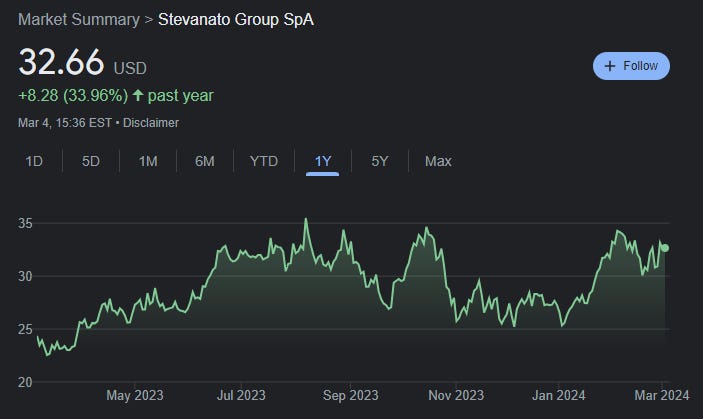Viewport: 703px width, 419px height.
Task: Click the 32.66 price value
Action: [61, 62]
